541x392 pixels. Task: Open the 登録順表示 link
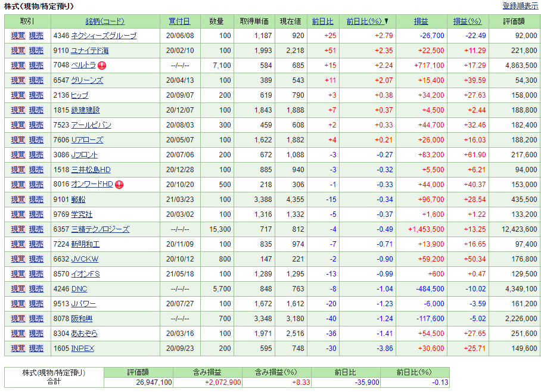coord(520,6)
